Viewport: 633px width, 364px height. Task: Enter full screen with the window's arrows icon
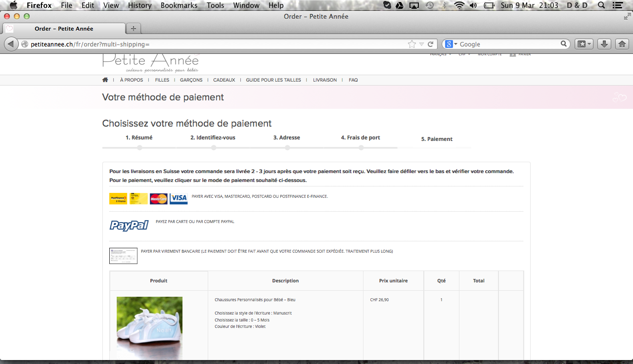(x=627, y=16)
